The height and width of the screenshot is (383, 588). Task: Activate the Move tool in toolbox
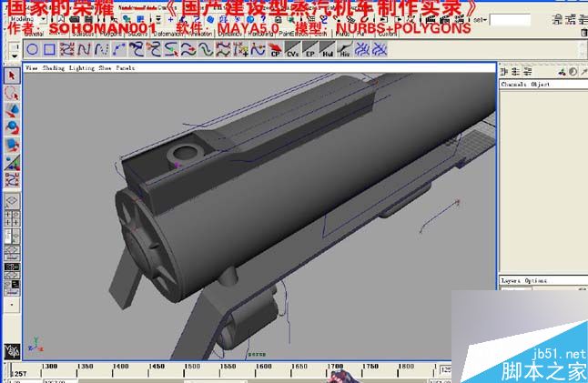click(x=12, y=111)
